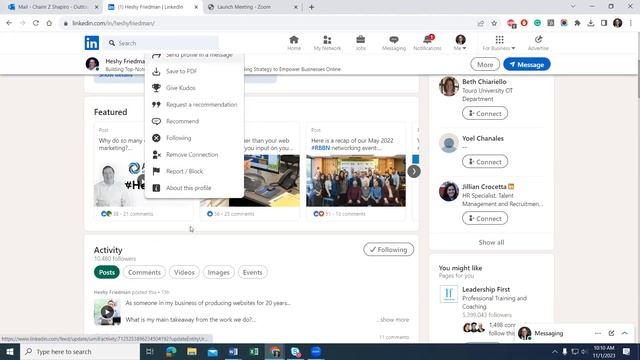Open a new browser tab

coord(311,7)
